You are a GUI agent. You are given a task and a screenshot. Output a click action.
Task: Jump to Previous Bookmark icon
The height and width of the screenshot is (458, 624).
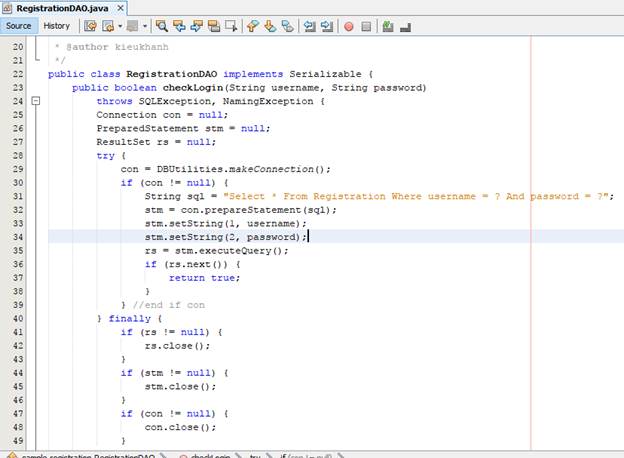[x=252, y=26]
